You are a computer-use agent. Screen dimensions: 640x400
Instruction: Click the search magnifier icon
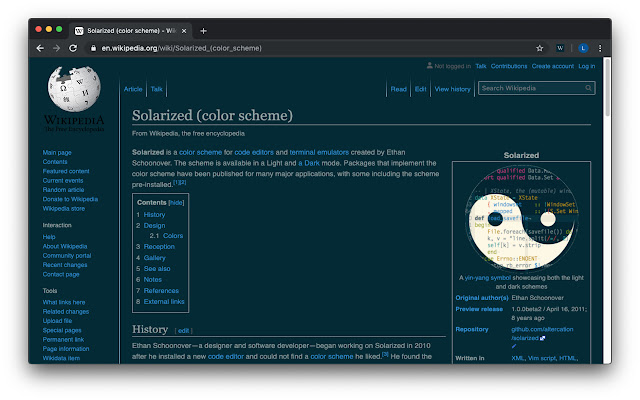[588, 88]
